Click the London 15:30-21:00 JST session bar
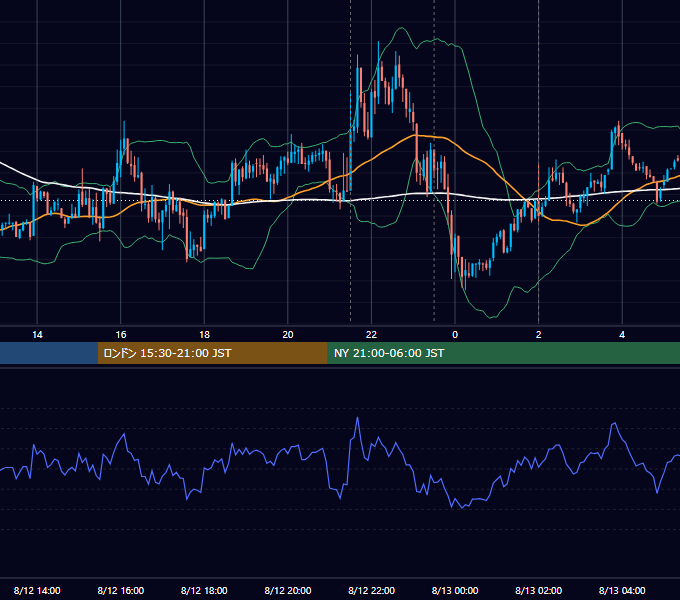This screenshot has height=600, width=680. click(213, 353)
